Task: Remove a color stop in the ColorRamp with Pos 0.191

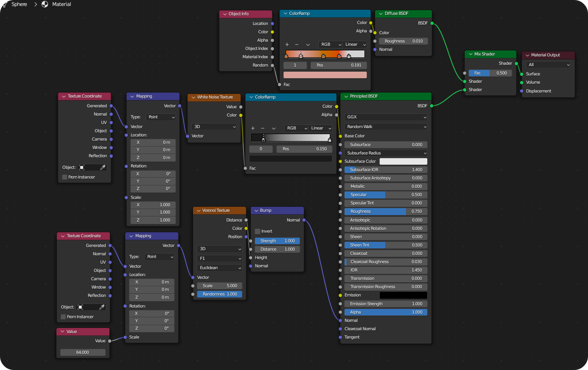Action: 297,44
